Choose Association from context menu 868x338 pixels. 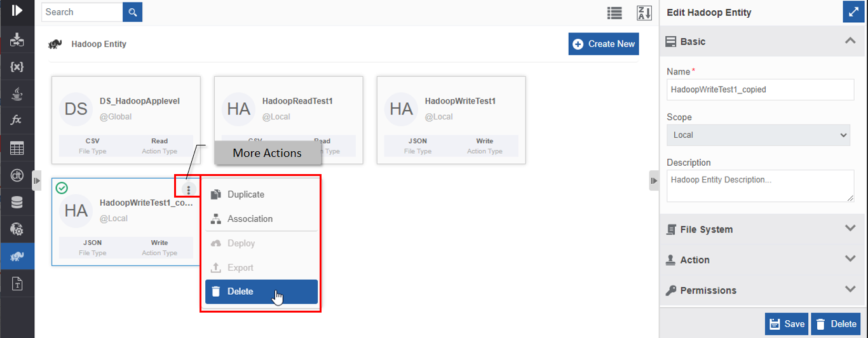tap(261, 219)
